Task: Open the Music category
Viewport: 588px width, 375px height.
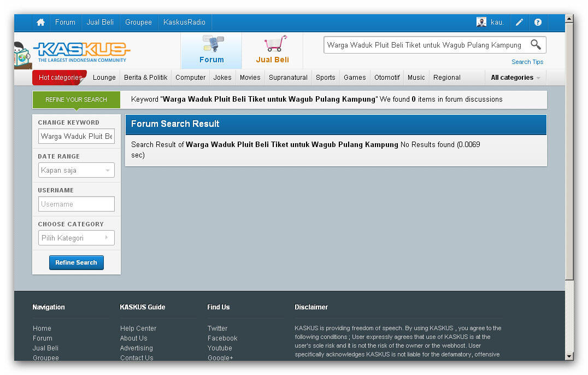Action: pos(416,78)
